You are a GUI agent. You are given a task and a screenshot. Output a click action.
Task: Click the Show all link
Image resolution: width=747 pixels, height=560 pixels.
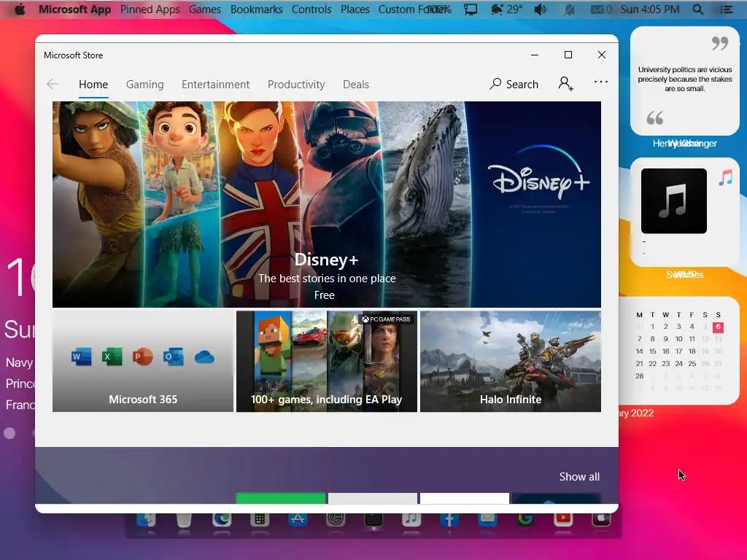click(x=579, y=477)
